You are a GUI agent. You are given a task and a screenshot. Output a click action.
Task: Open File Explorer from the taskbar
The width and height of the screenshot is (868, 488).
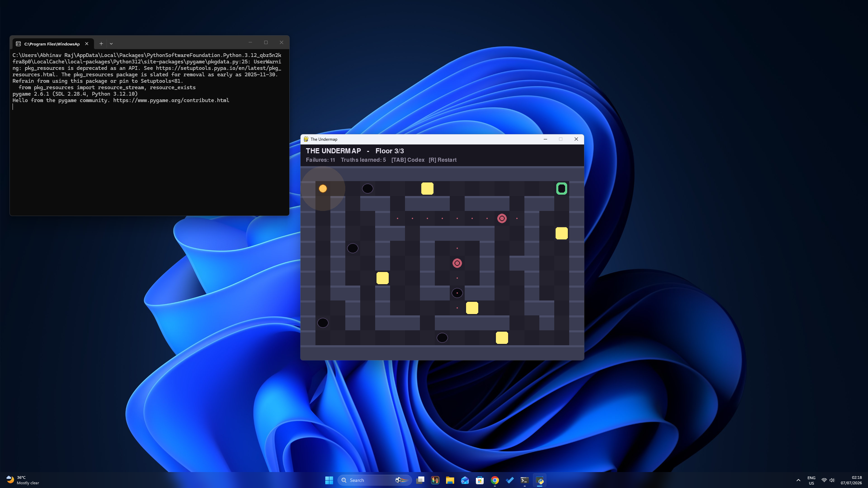(450, 480)
